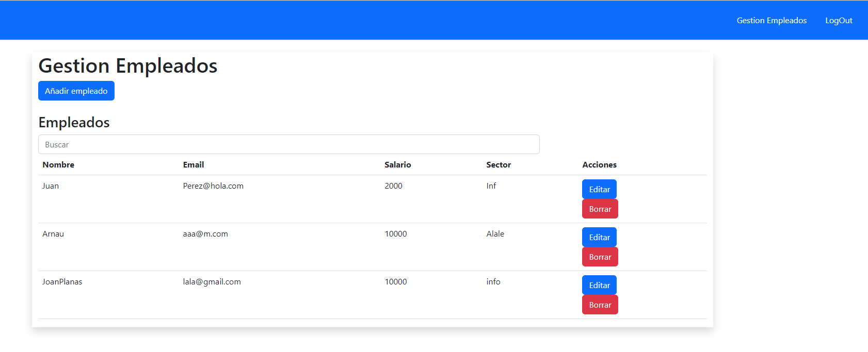Screen dimensions: 868x352
Task: Focus the Buscar search field
Action: coord(288,144)
